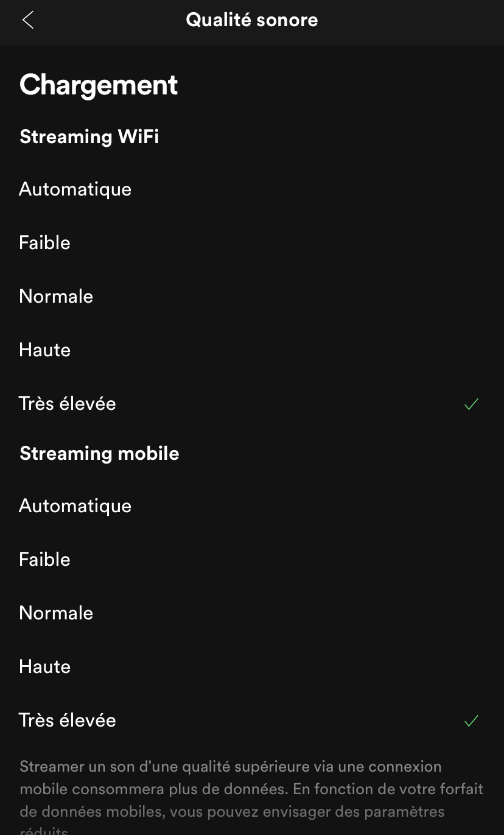Choose Faible quality for Streaming mobile
The image size is (504, 835).
point(252,559)
